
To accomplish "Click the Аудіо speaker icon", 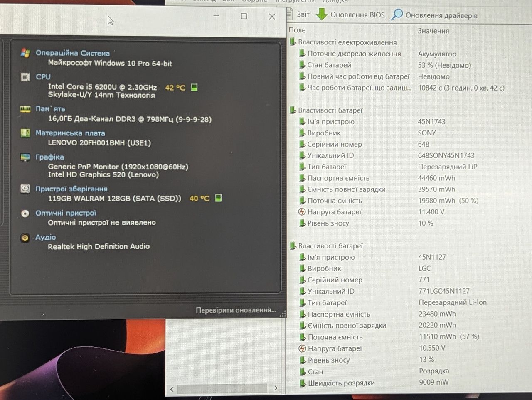I will tap(25, 238).
